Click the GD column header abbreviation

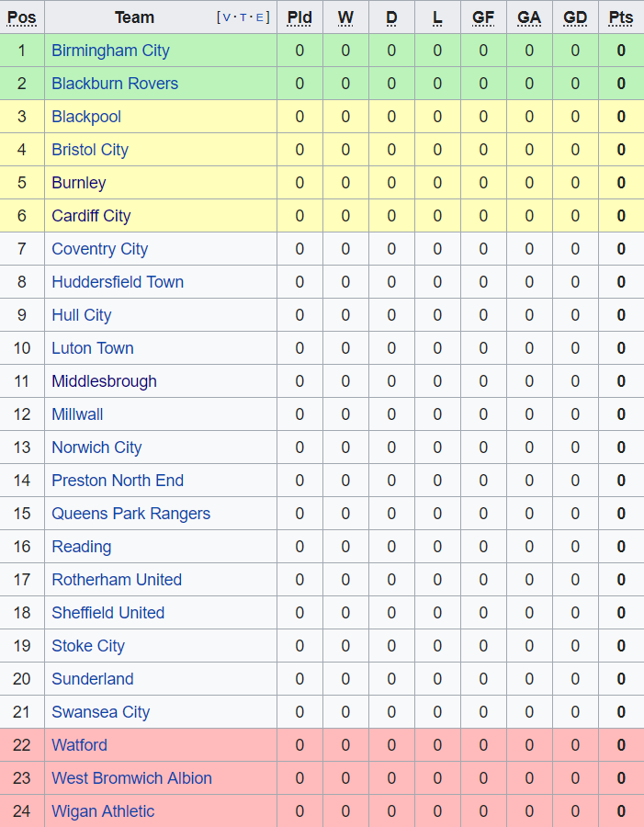(575, 17)
